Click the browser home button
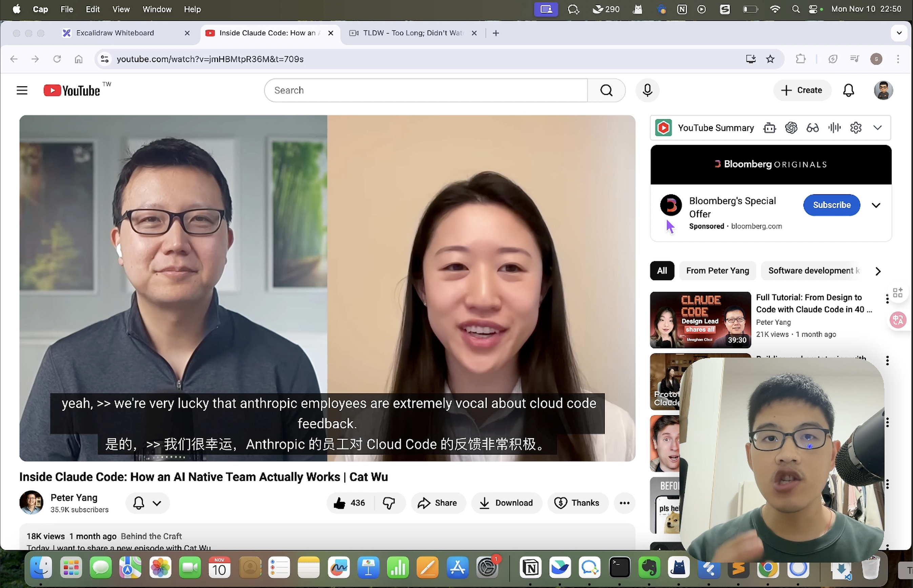 tap(79, 59)
